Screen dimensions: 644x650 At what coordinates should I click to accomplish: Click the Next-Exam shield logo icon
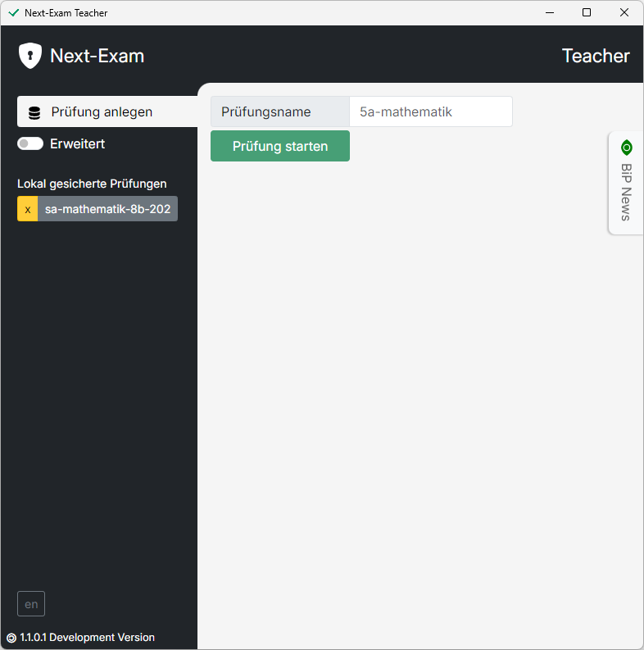29,56
